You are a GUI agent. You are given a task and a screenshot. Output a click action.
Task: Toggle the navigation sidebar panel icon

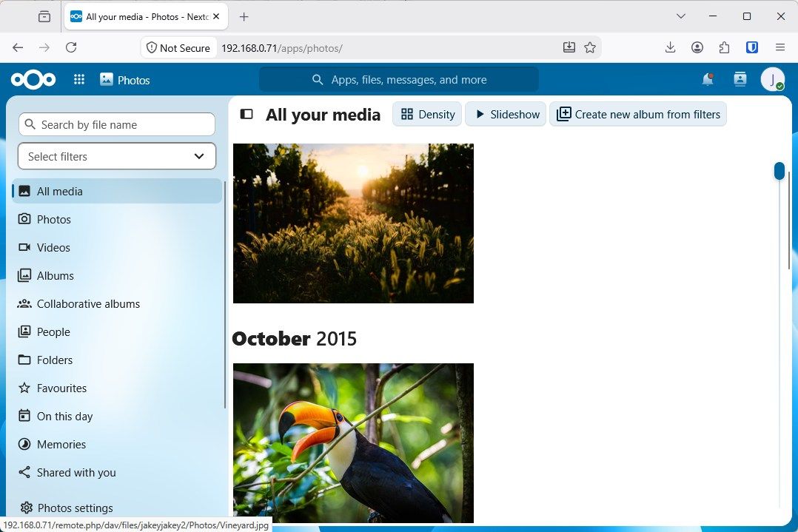247,115
